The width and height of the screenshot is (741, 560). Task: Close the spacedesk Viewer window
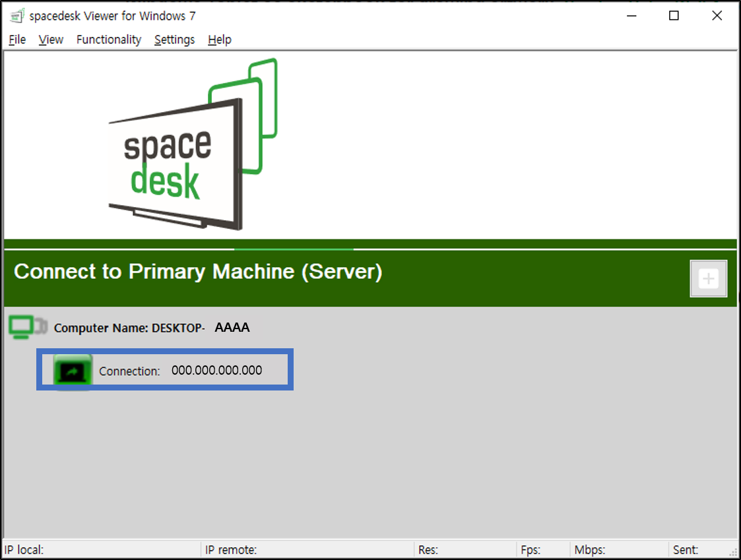(717, 16)
